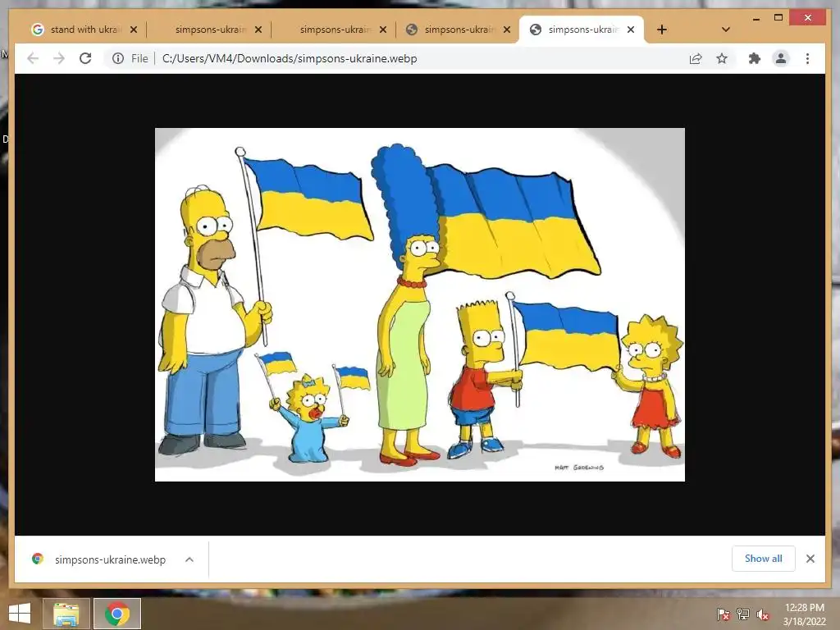840x630 pixels.
Task: Expand the tab search chevron
Action: [725, 30]
